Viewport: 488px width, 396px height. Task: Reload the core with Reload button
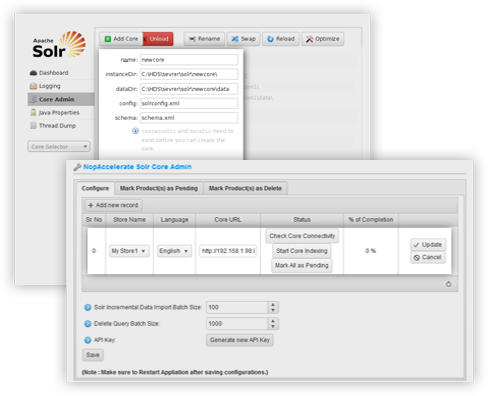coord(281,39)
